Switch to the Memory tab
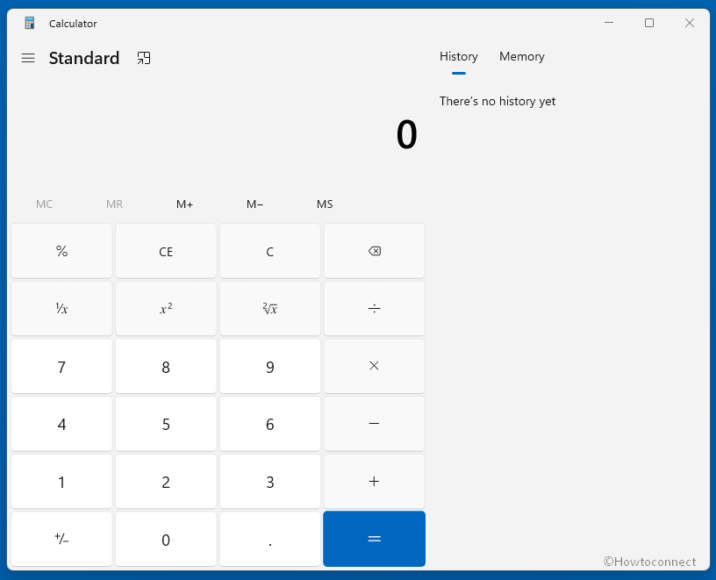 pos(521,57)
